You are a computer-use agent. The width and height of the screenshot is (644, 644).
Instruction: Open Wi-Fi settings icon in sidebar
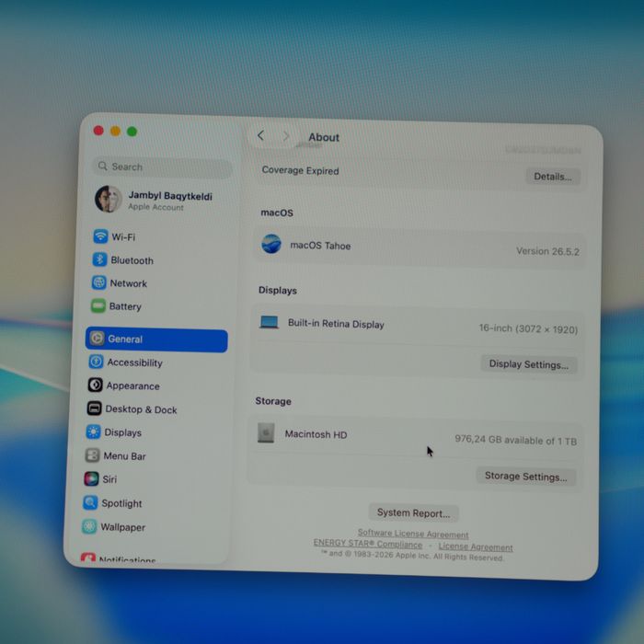tap(100, 236)
